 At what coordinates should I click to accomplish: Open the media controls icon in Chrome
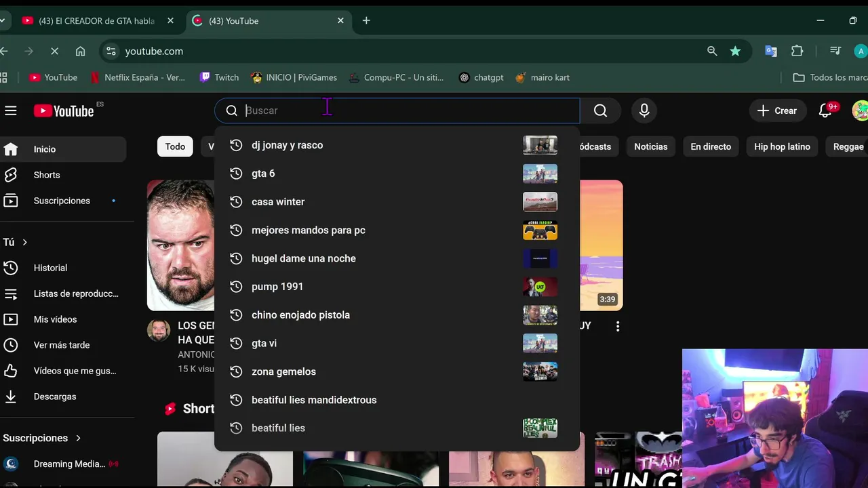click(835, 51)
